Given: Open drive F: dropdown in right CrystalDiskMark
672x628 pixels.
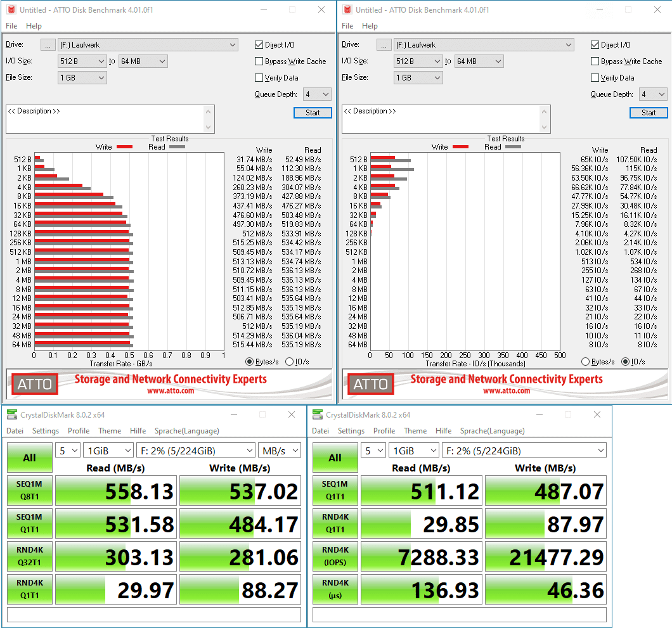Looking at the screenshot, I should coord(524,451).
